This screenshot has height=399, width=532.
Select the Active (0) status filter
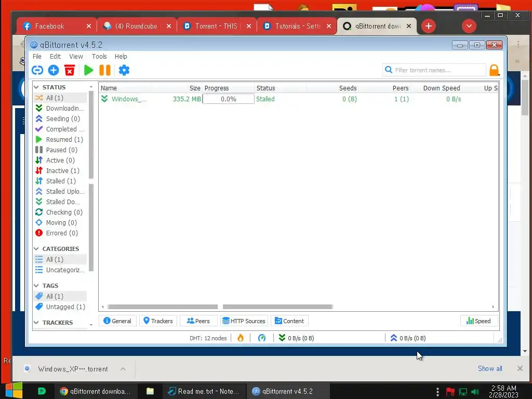[60, 160]
